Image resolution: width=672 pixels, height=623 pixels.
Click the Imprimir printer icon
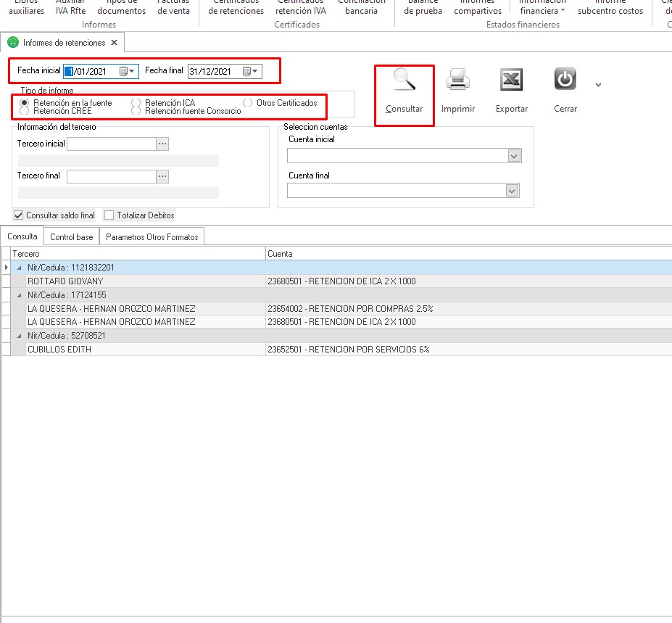tap(458, 81)
